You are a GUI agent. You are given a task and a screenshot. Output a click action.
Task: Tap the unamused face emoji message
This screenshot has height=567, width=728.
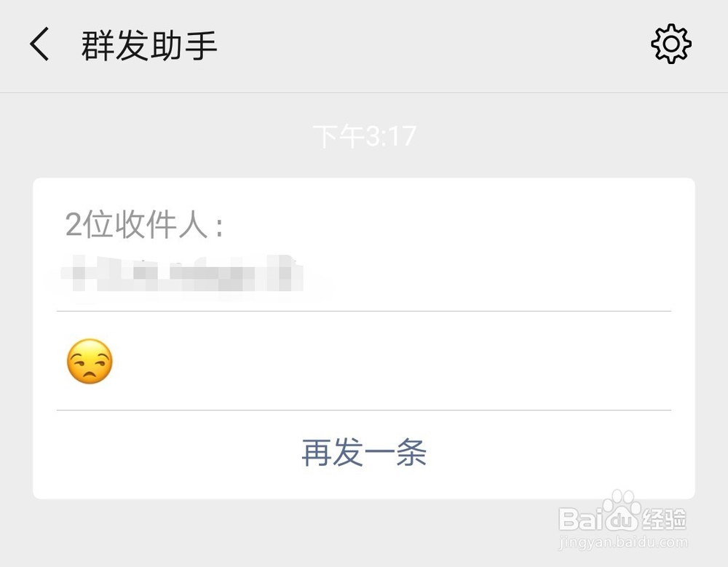click(90, 361)
